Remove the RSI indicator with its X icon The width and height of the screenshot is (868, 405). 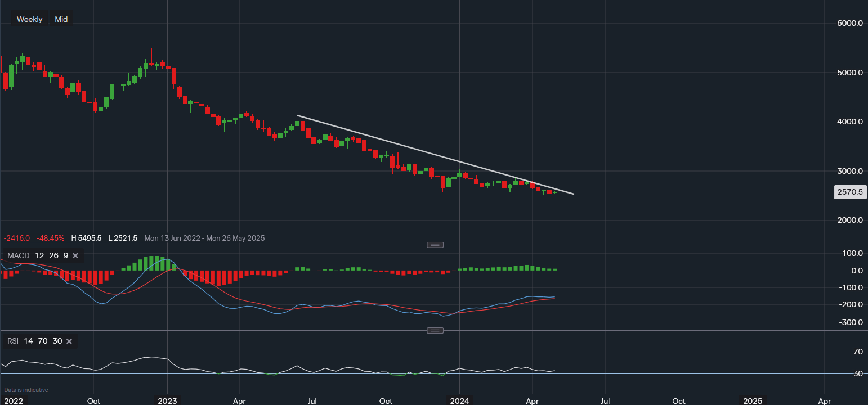(69, 341)
